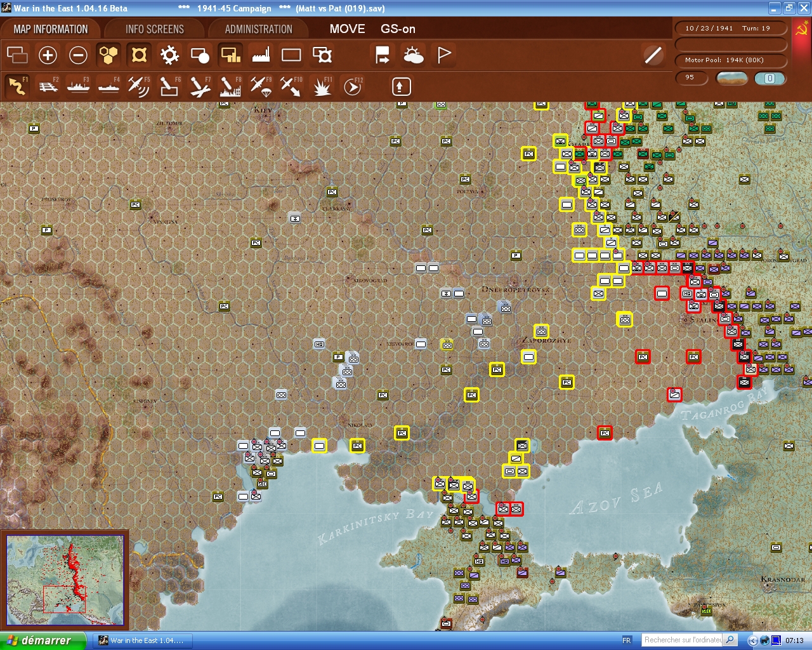812x650 pixels.
Task: Click the boxed up-arrow icon
Action: click(401, 86)
